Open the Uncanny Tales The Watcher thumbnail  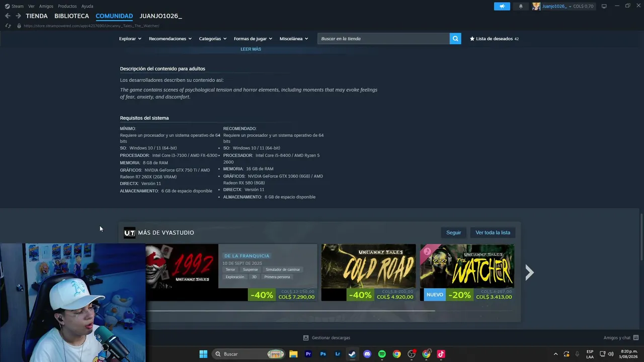tap(467, 266)
